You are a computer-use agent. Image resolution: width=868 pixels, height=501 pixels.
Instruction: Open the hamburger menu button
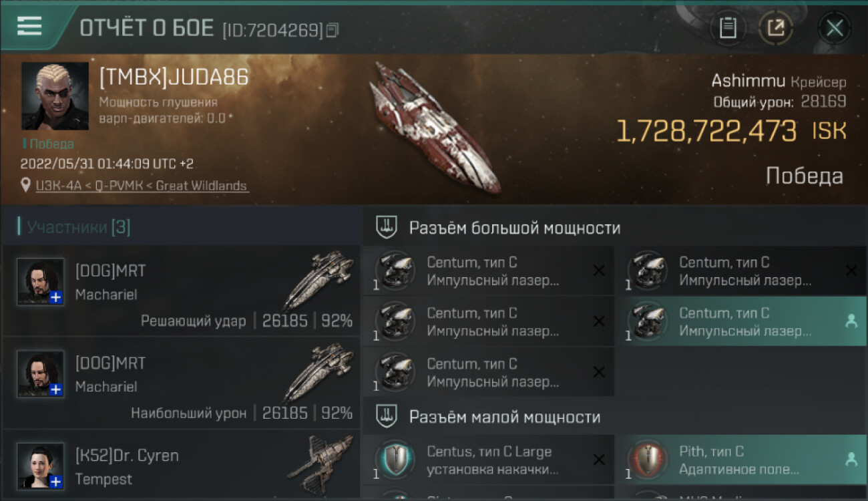[x=29, y=27]
